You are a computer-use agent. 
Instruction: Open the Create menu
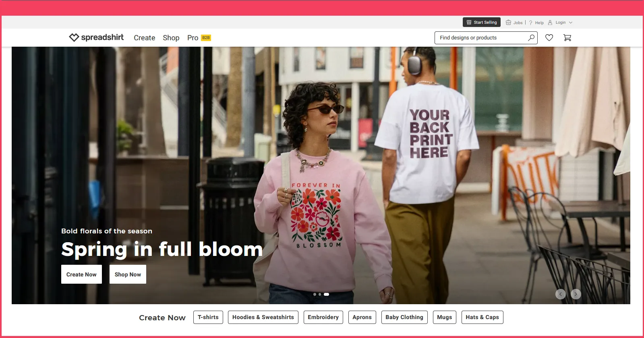click(x=144, y=38)
